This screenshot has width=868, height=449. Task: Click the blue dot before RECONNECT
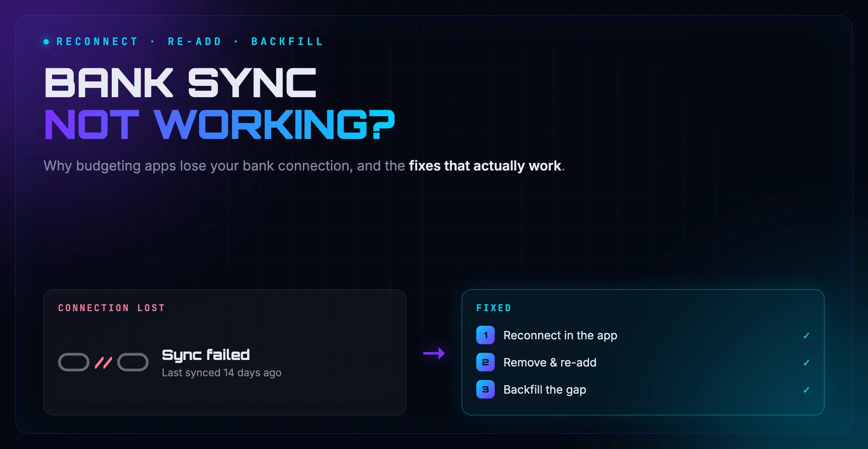46,42
